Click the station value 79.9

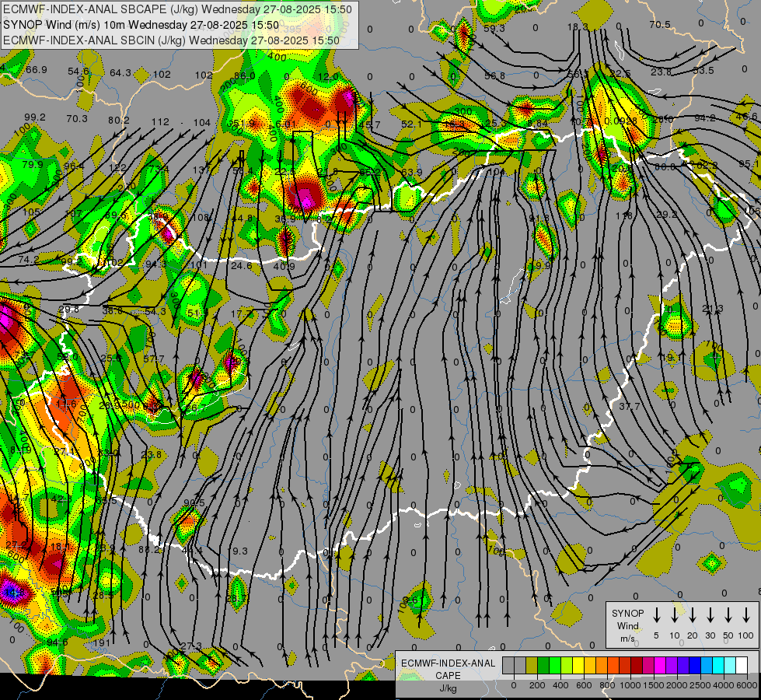coord(33,165)
